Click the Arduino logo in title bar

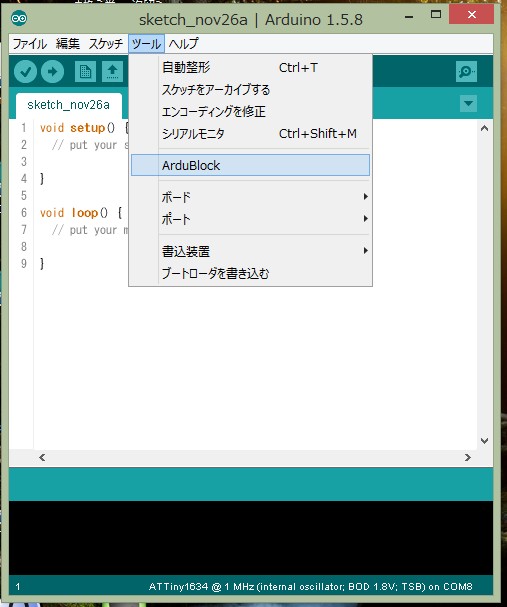click(19, 19)
